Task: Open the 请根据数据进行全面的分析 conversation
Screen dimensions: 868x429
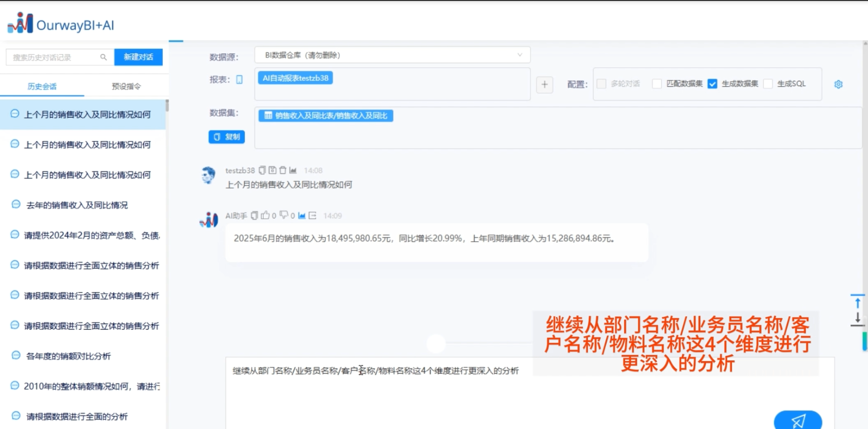Action: coord(83,417)
